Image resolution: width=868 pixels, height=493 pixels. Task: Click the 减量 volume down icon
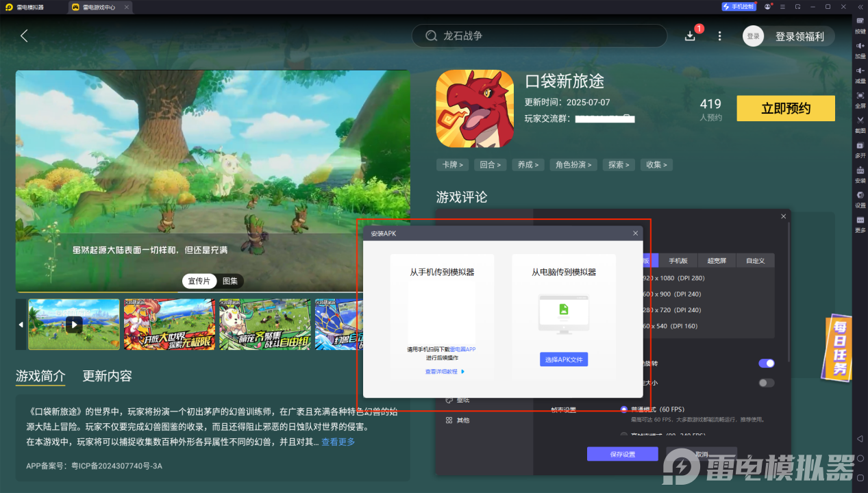[x=860, y=71]
